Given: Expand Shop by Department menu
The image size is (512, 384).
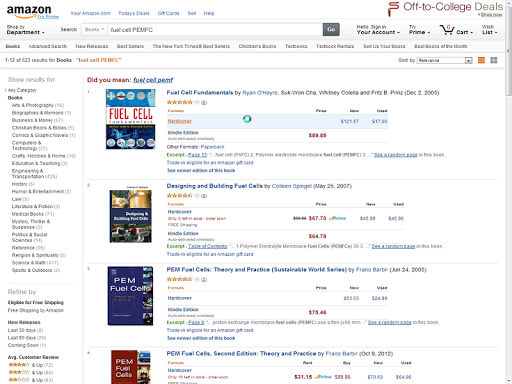Looking at the screenshot, I should pyautogui.click(x=25, y=30).
